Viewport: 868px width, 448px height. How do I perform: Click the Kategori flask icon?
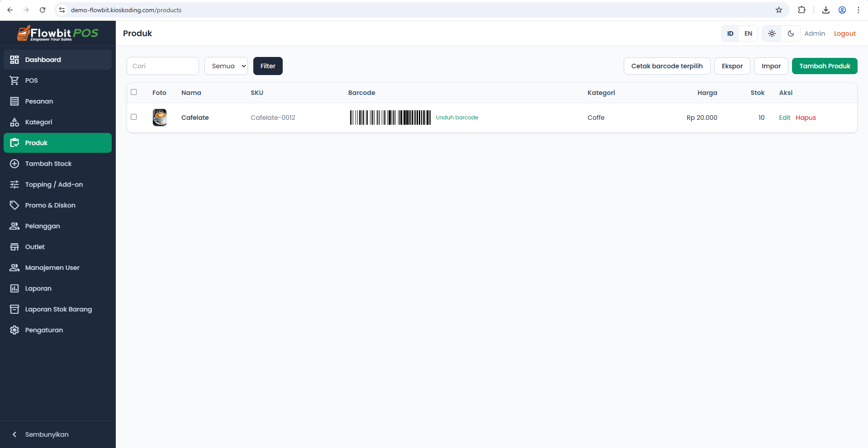(x=14, y=122)
